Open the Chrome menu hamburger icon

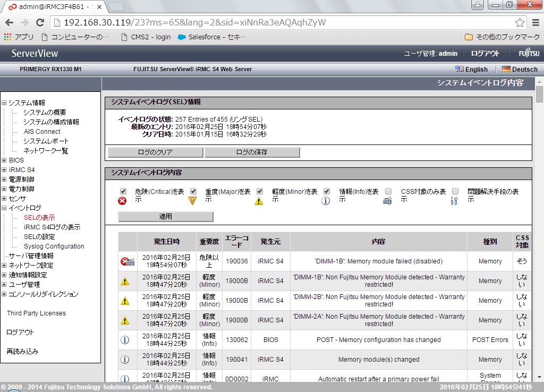[x=534, y=23]
